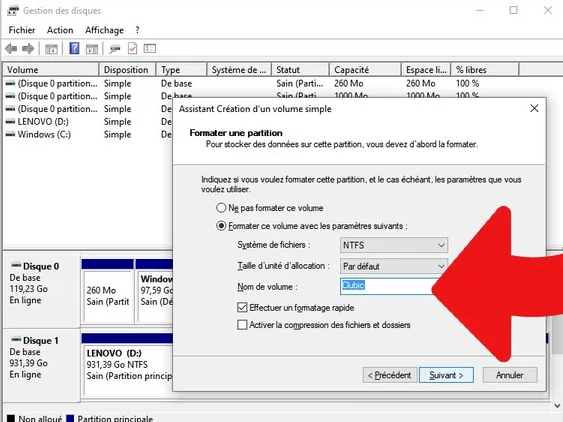Click the blue 'Partition principale' legend swatch
This screenshot has height=422, width=563.
(70, 418)
